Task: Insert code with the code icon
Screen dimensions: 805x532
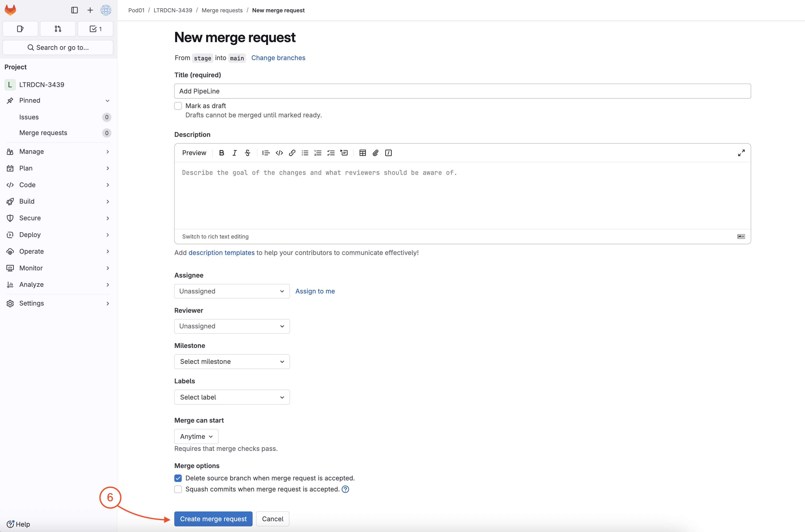Action: click(x=279, y=153)
